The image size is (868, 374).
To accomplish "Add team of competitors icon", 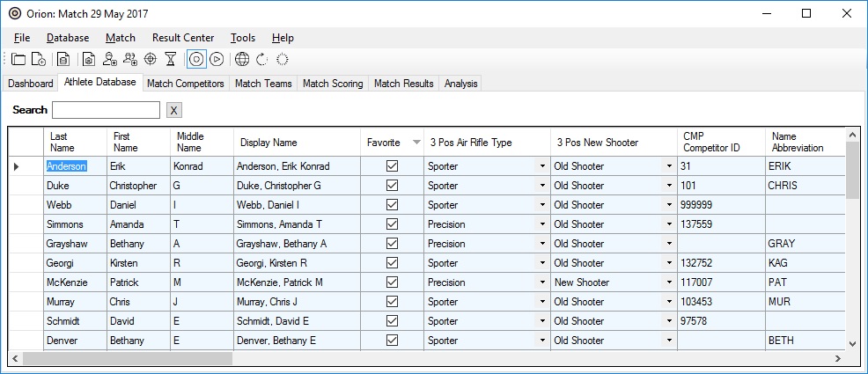I will pyautogui.click(x=130, y=59).
